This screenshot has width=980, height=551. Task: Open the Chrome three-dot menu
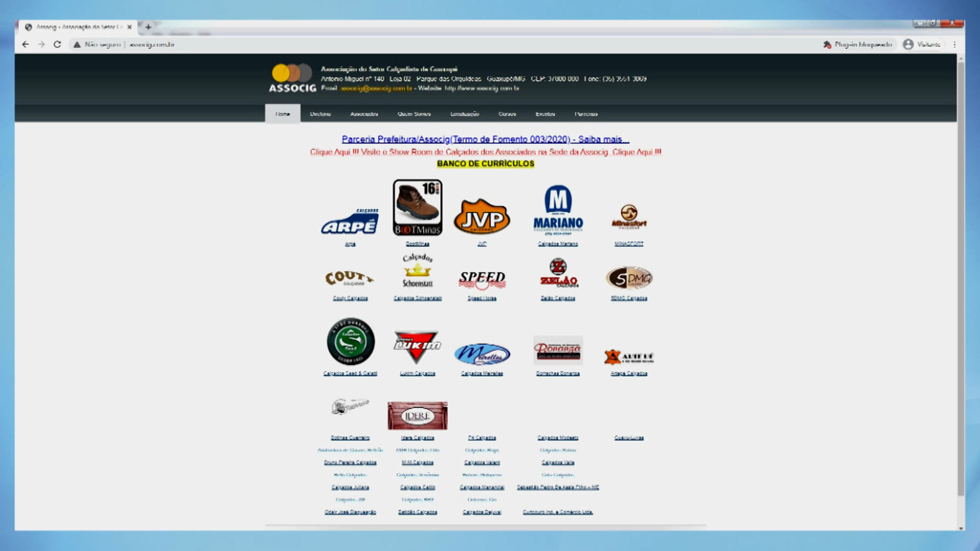[954, 44]
